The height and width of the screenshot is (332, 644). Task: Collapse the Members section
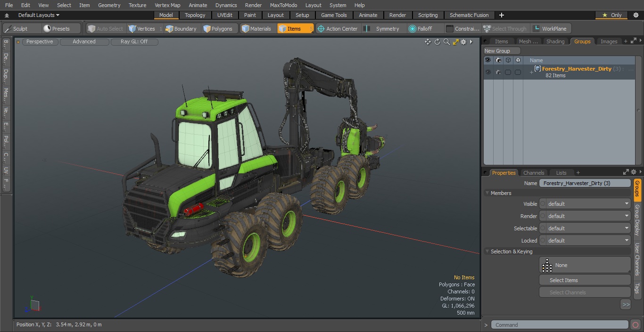click(x=487, y=193)
